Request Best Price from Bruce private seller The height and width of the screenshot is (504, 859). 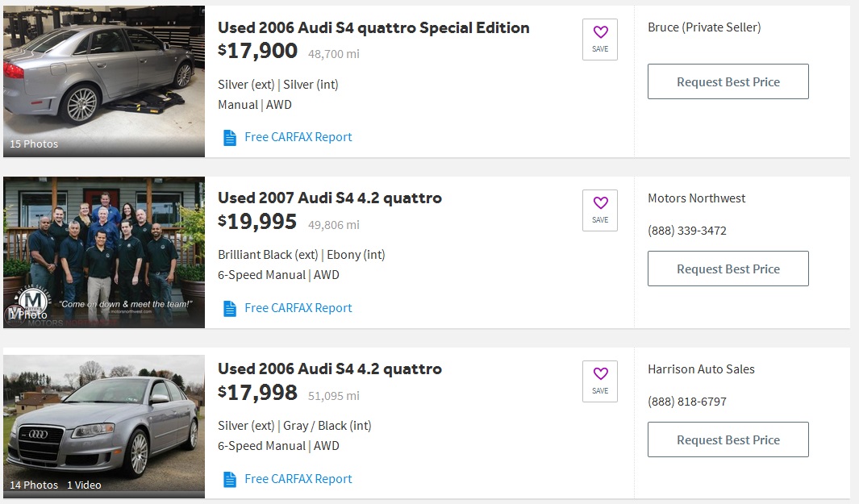tap(728, 81)
